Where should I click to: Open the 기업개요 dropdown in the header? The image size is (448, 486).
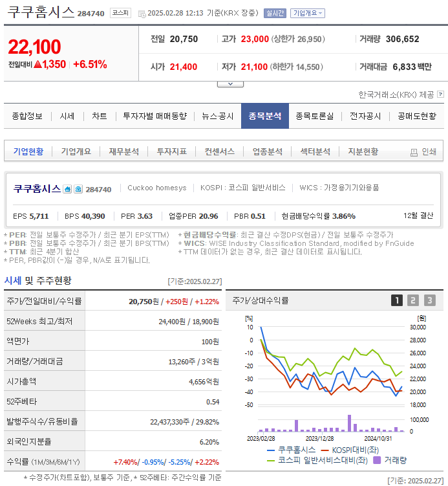(308, 13)
